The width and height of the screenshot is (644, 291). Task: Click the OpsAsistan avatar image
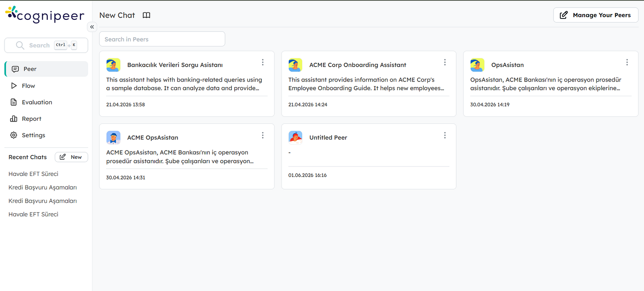[x=477, y=65]
